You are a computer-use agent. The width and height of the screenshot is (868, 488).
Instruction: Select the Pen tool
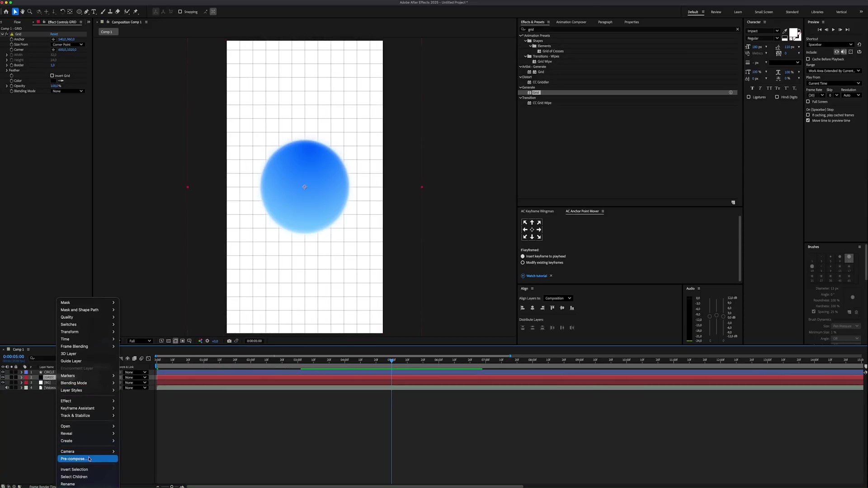(x=86, y=12)
